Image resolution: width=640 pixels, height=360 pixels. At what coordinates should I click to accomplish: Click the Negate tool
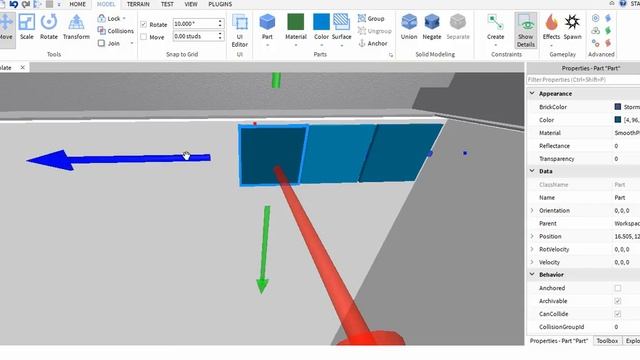[x=431, y=27]
